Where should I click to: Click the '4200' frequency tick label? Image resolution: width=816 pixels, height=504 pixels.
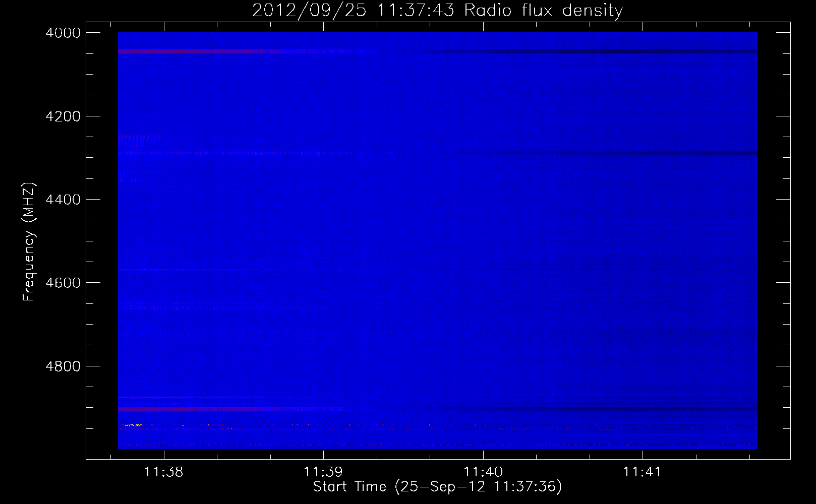click(x=63, y=116)
